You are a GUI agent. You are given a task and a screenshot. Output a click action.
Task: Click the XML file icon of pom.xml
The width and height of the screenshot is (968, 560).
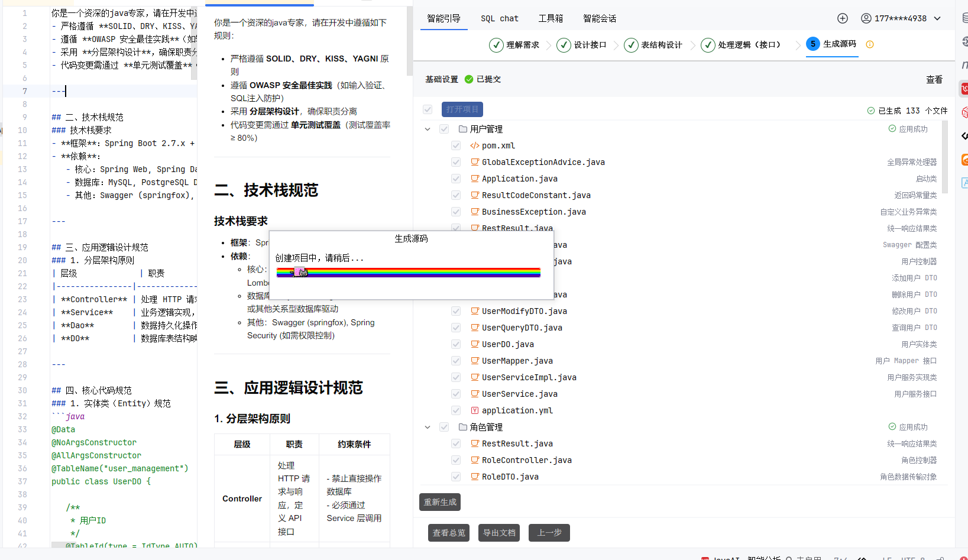pos(474,145)
